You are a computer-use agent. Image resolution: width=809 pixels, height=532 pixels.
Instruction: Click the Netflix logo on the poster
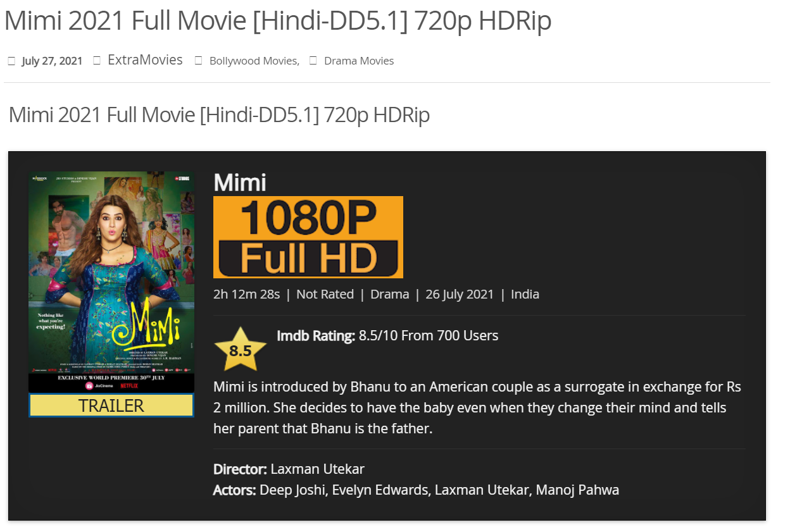click(x=130, y=385)
